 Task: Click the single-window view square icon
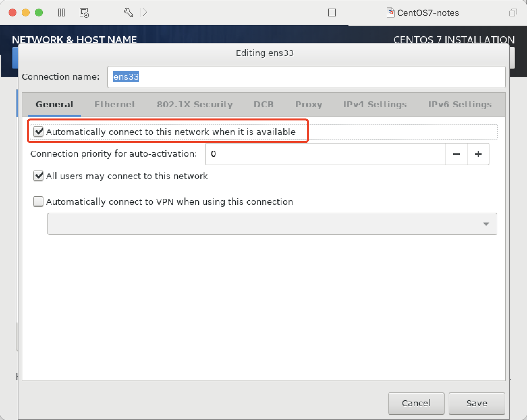click(332, 13)
